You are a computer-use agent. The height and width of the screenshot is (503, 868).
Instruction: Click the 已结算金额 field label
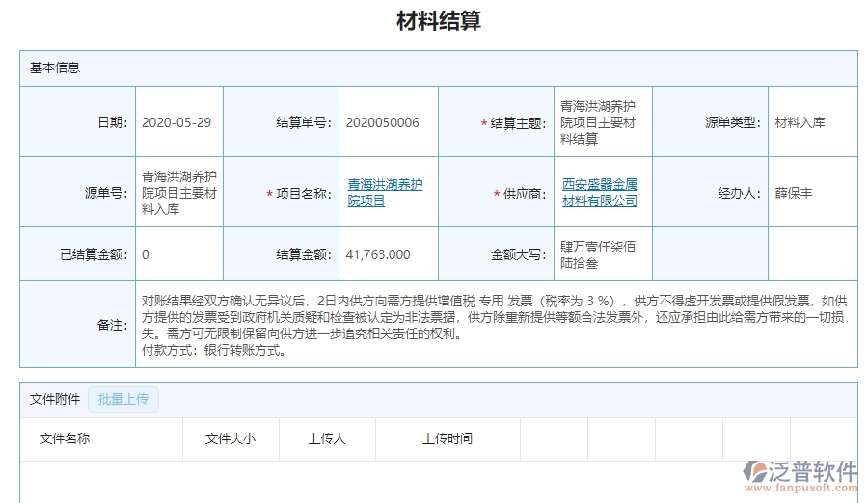tap(95, 254)
